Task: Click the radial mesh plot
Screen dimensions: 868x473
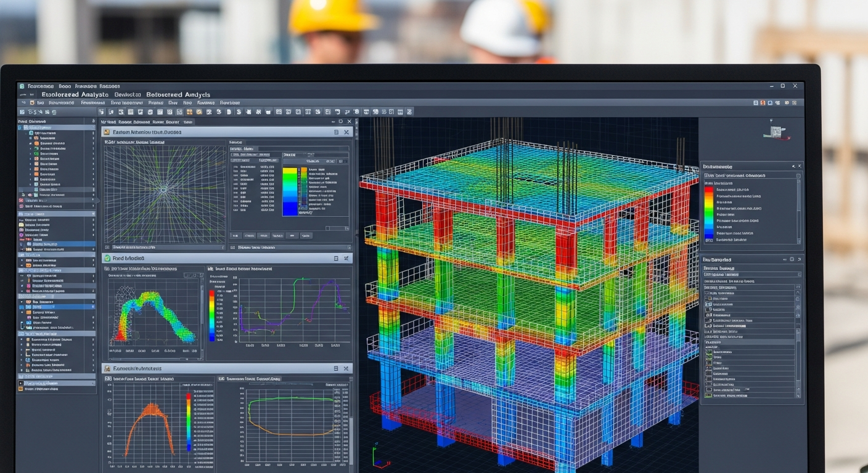Action: [x=165, y=194]
